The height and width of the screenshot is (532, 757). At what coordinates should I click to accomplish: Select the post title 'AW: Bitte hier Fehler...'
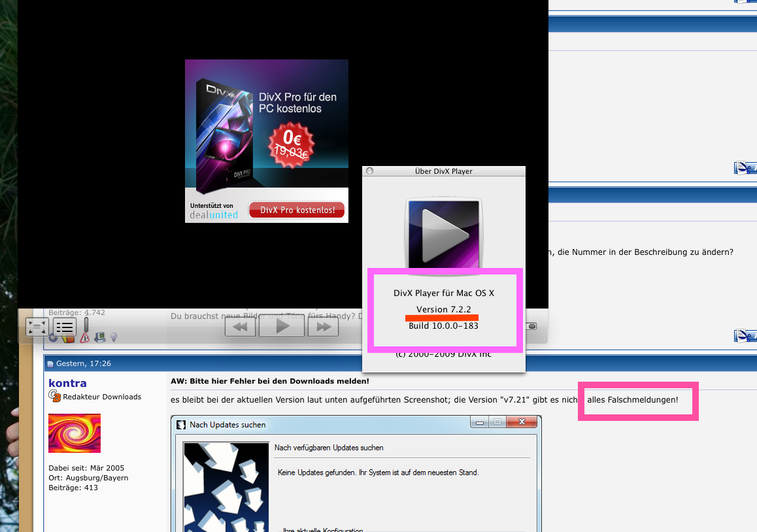coord(270,381)
